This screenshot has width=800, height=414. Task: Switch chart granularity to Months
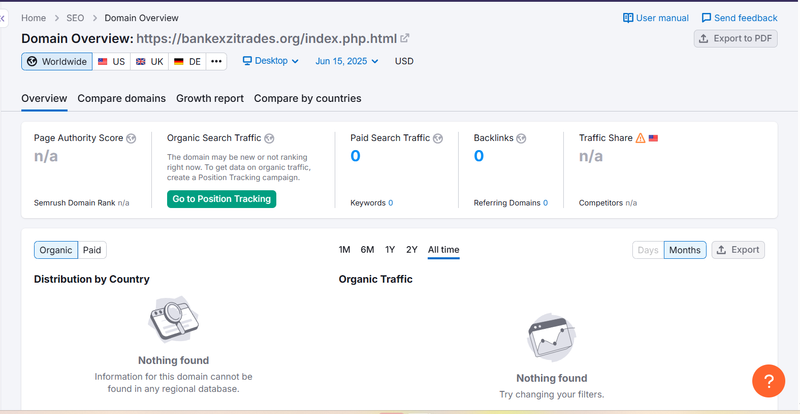coord(685,250)
